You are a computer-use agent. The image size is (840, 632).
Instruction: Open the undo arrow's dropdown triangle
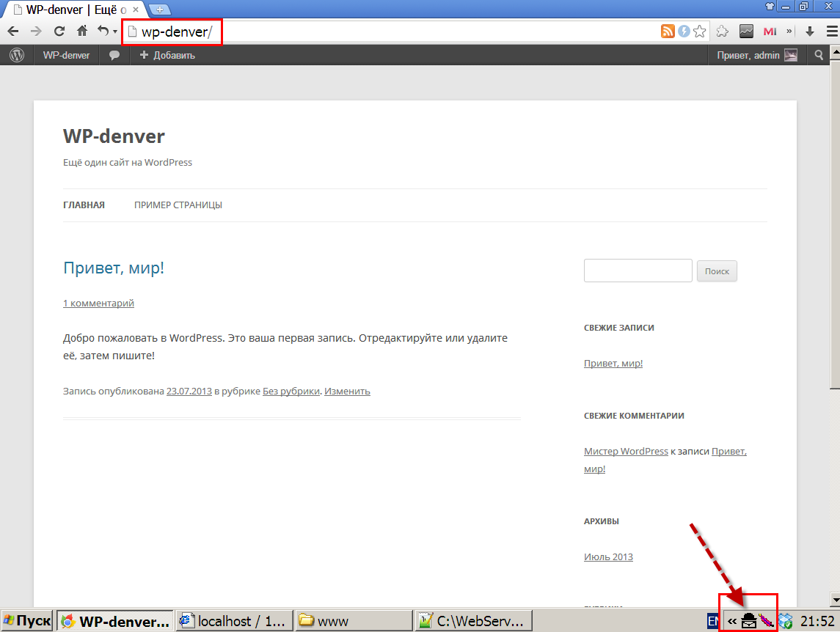(x=114, y=32)
